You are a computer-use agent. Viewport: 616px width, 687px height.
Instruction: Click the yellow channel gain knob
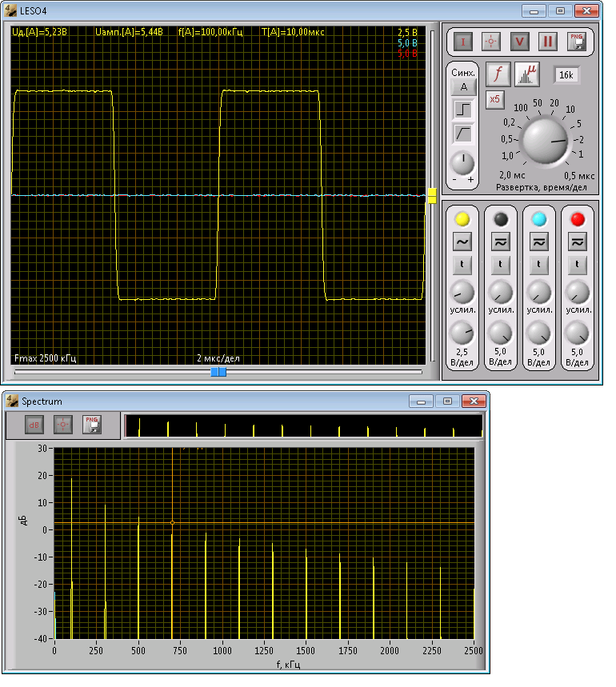pyautogui.click(x=462, y=293)
